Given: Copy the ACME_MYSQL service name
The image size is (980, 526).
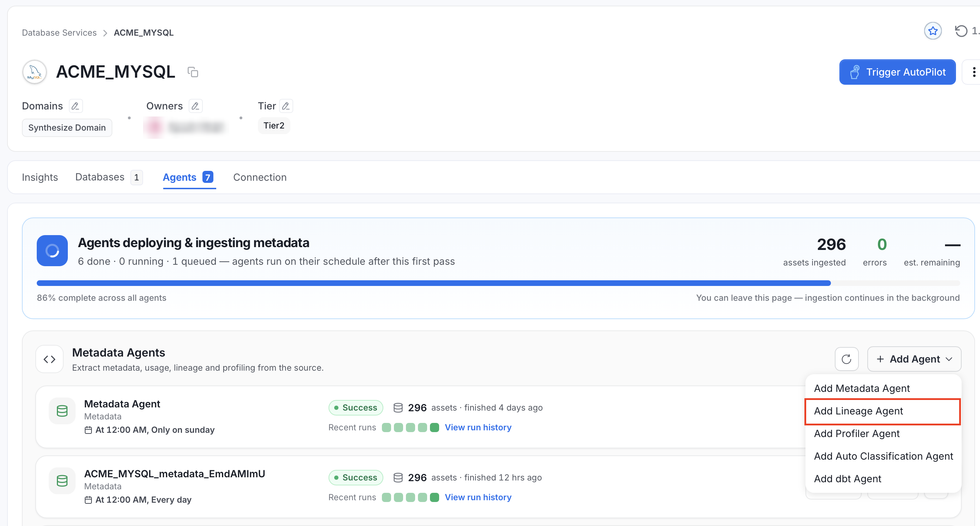Looking at the screenshot, I should tap(193, 72).
